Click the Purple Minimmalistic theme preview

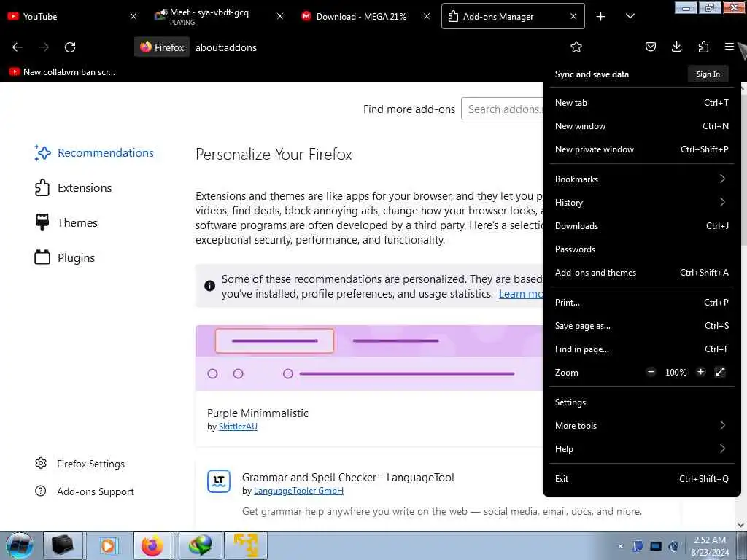(x=369, y=358)
